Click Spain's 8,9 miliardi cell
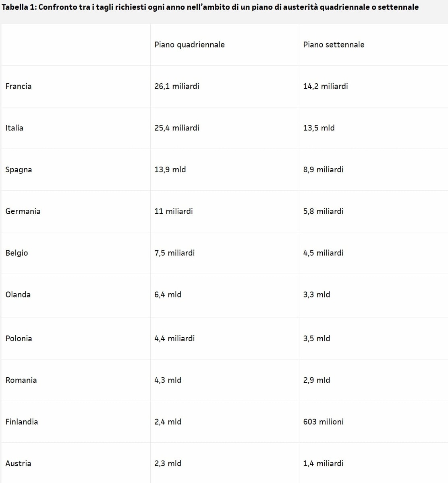Screen dimensions: 448x483 click(324, 169)
